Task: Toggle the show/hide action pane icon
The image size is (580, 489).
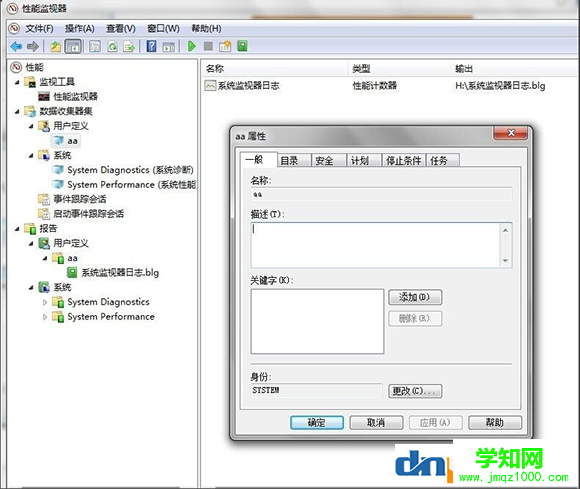Action: click(x=169, y=47)
